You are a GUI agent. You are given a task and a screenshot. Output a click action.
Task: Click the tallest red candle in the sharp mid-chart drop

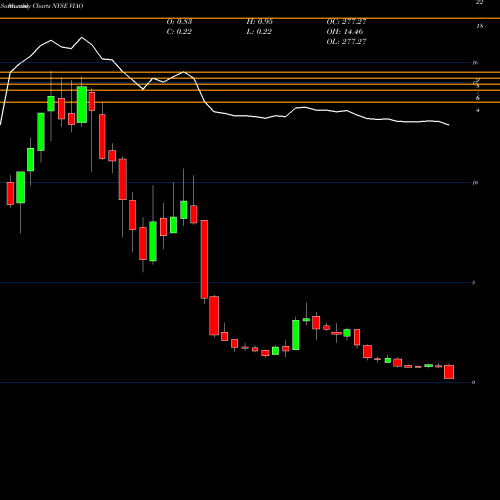(204, 259)
